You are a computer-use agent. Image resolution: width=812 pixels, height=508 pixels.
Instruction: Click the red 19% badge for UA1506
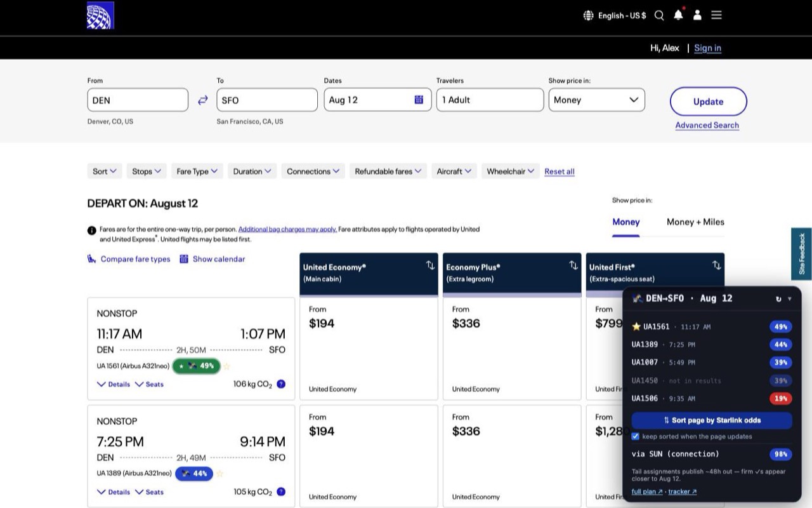click(x=781, y=399)
